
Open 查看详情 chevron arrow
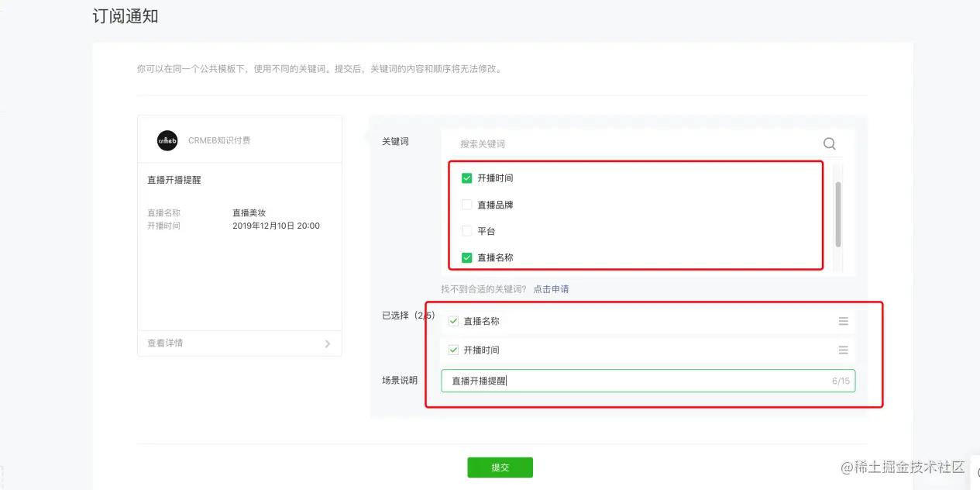pos(328,343)
